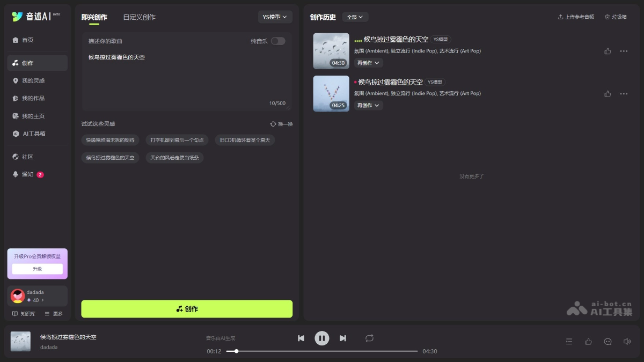Open more options for the 04:30 song
The image size is (644, 362).
(623, 51)
